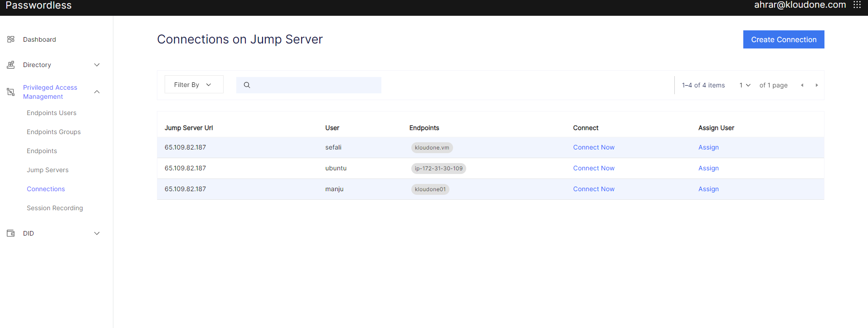Collapse Privileged Access Management chevron
The width and height of the screenshot is (868, 328).
coord(97,92)
